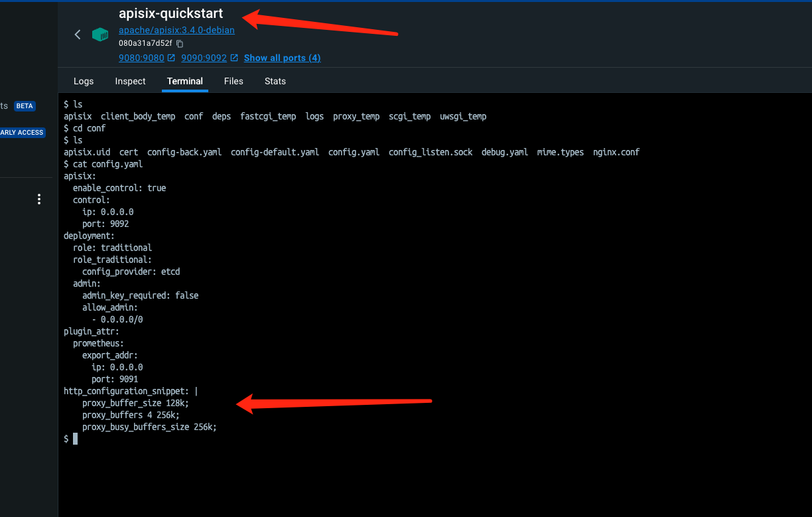This screenshot has height=517, width=812.
Task: Click 'mime.types' in the ls output
Action: pos(561,152)
